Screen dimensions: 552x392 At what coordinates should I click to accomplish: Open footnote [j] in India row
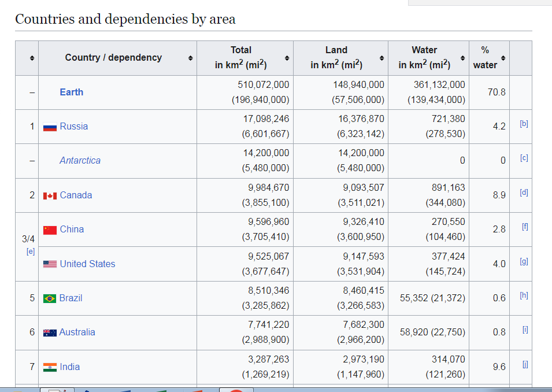(525, 364)
